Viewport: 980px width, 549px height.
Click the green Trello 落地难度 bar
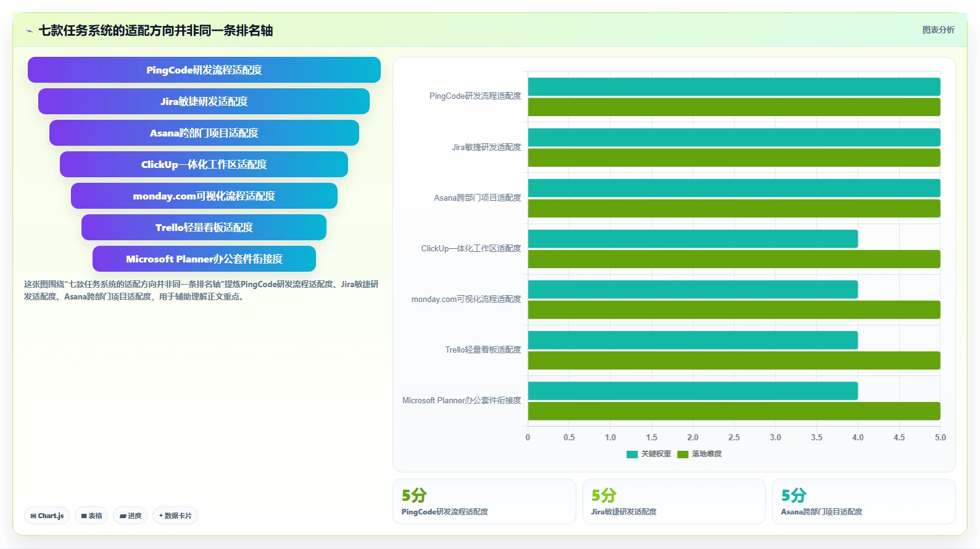point(734,360)
